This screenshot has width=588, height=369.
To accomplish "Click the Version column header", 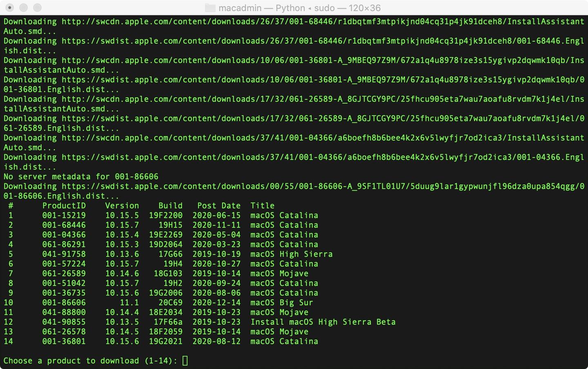I will (x=122, y=206).
